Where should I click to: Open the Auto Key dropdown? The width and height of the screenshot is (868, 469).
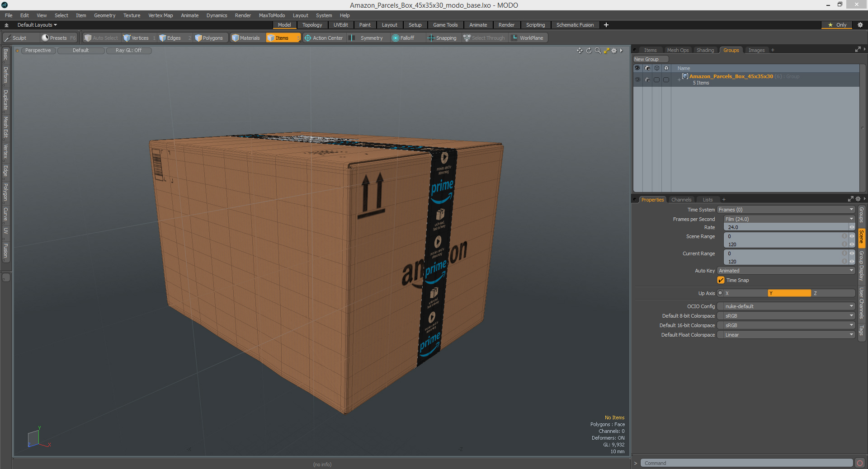[x=786, y=271]
